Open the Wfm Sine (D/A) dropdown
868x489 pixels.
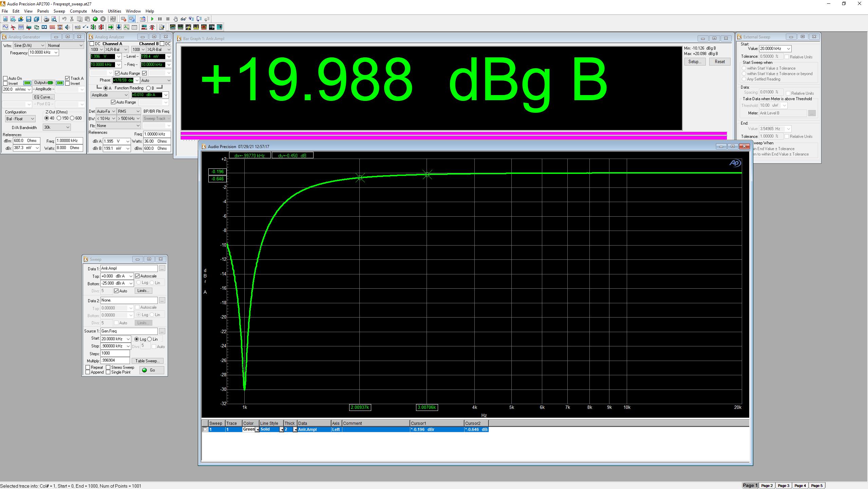pyautogui.click(x=43, y=46)
